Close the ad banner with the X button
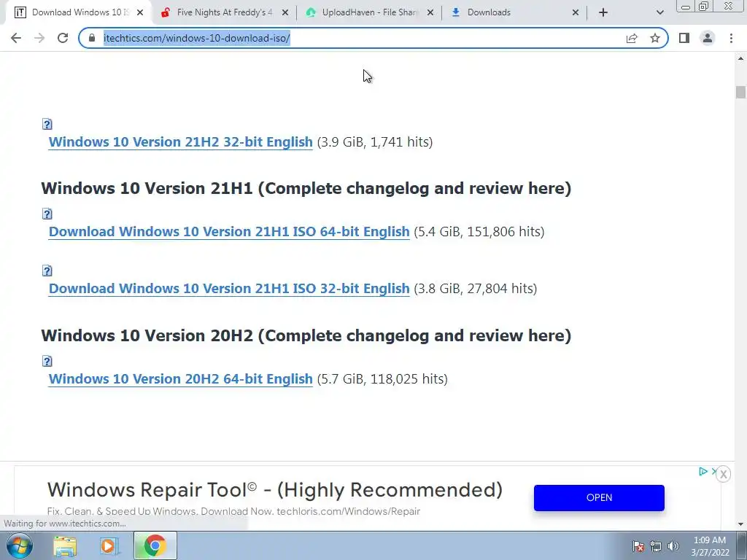This screenshot has width=747, height=560. pos(723,474)
